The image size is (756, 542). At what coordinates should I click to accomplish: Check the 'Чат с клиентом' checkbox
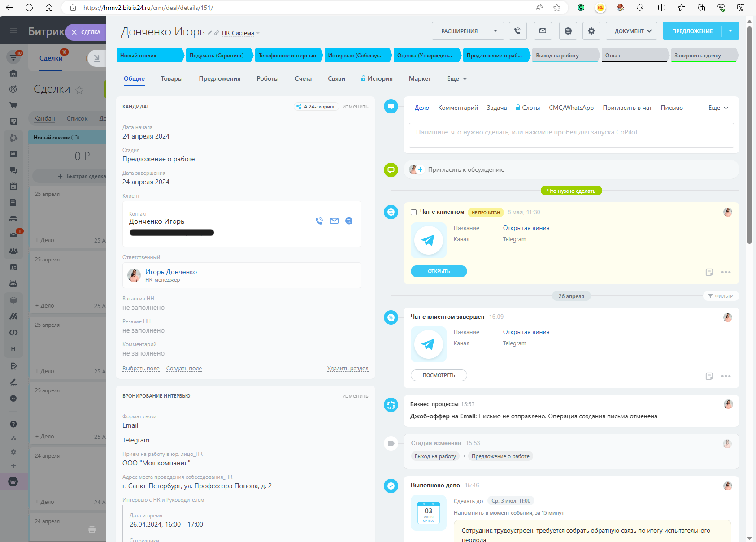413,212
